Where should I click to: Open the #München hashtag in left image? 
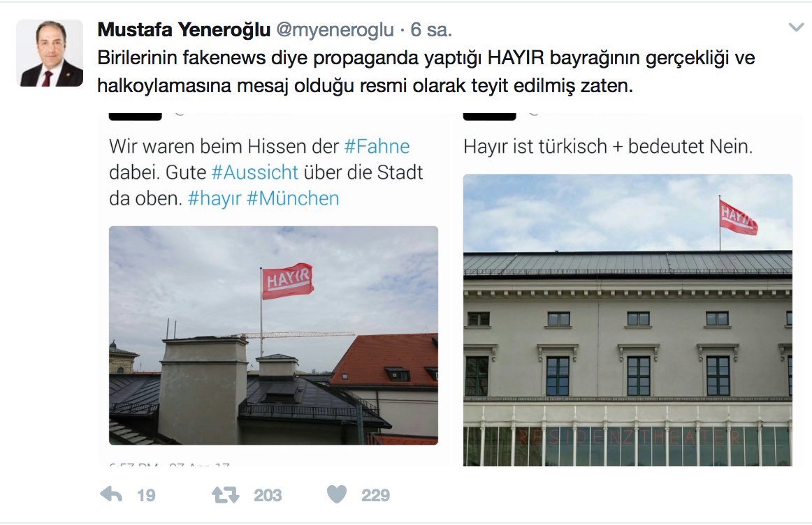coord(293,199)
